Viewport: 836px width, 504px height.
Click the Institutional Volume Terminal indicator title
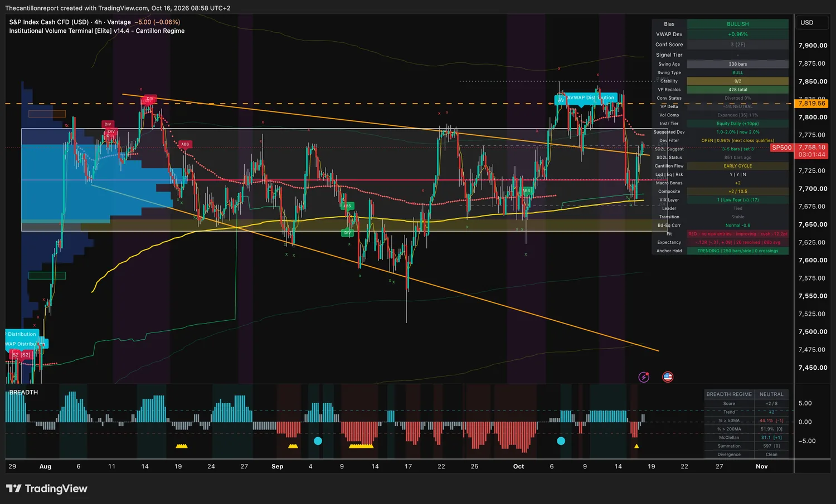pyautogui.click(x=97, y=31)
